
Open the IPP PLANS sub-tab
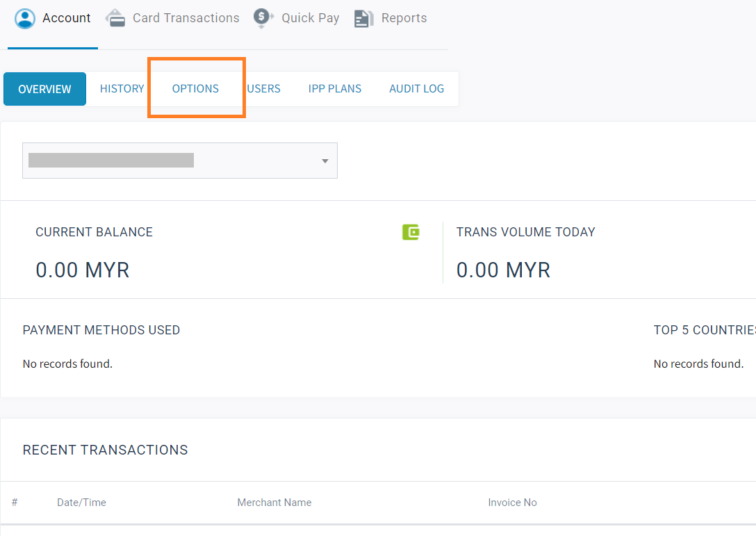[x=335, y=89]
